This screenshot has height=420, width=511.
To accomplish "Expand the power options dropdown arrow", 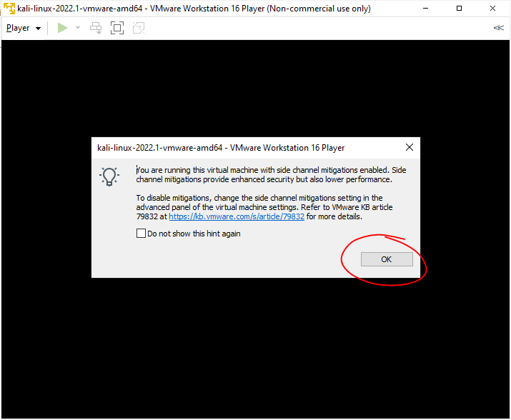I will point(78,28).
